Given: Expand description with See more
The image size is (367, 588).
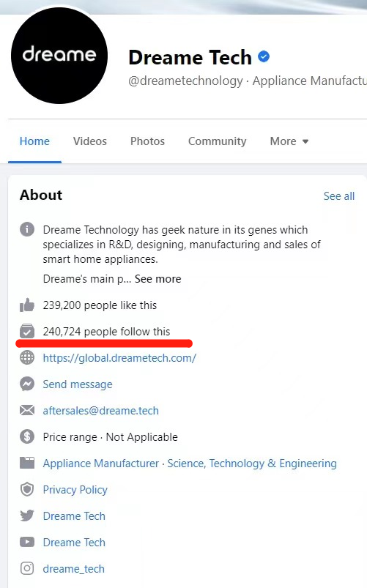Looking at the screenshot, I should tap(157, 279).
